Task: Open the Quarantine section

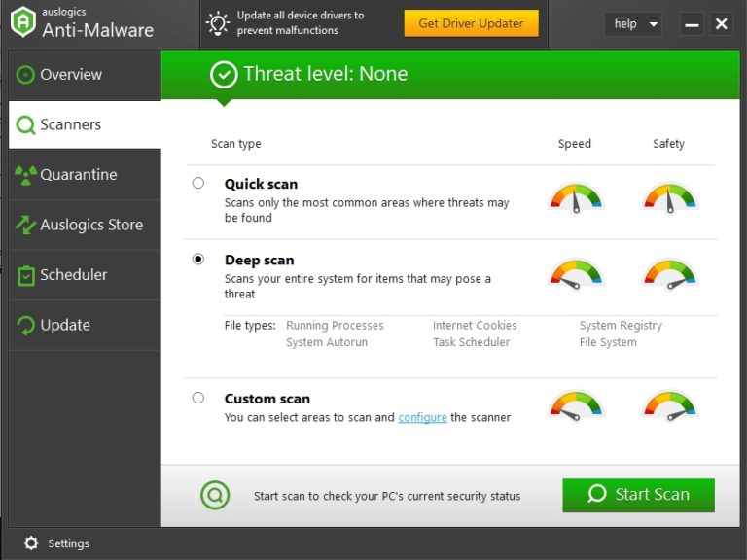Action: point(85,175)
